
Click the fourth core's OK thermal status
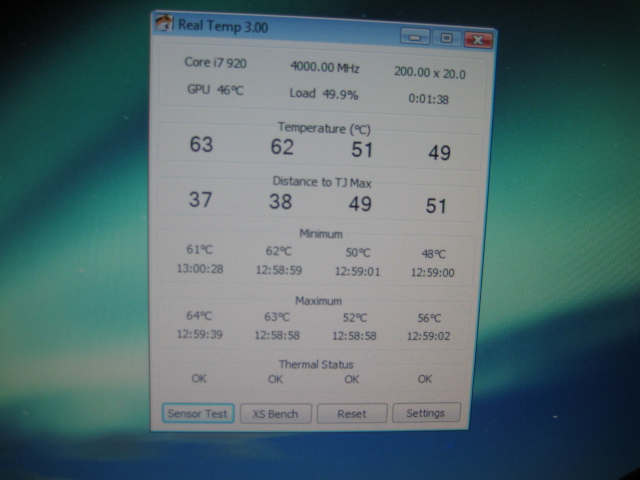pos(425,379)
